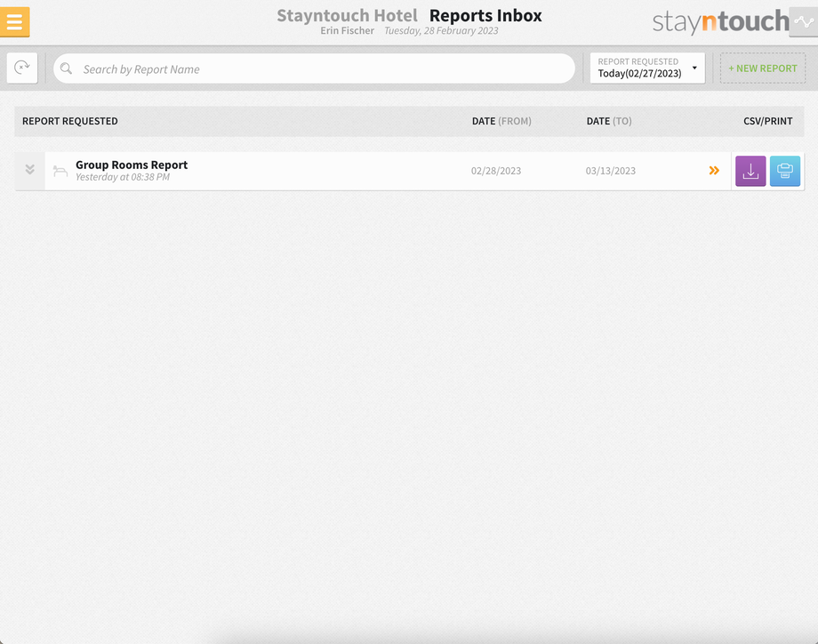
Task: Focus the Search by Report Name field
Action: pos(314,68)
